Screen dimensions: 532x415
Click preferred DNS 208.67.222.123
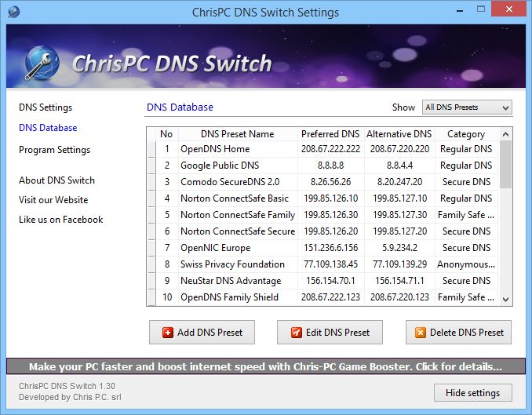(331, 297)
